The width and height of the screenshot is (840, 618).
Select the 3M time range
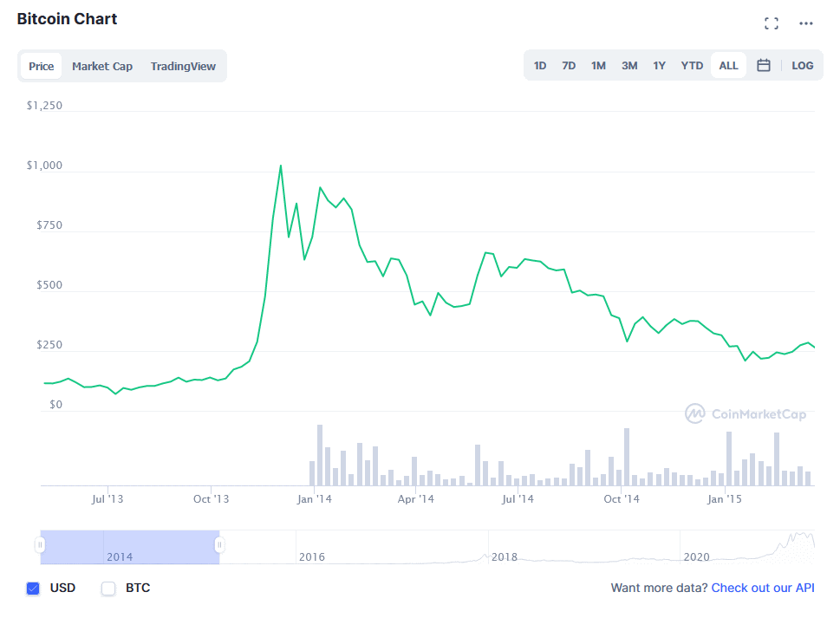pos(629,65)
